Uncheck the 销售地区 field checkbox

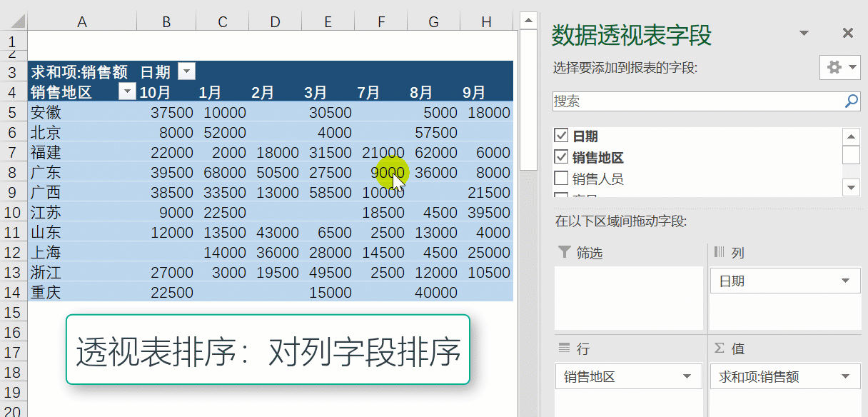coord(561,157)
